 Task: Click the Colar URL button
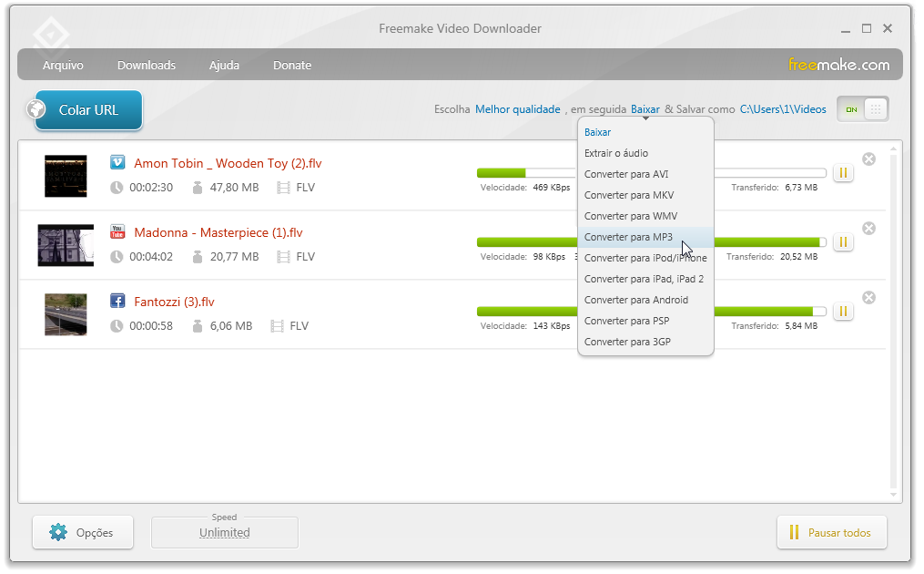point(88,109)
